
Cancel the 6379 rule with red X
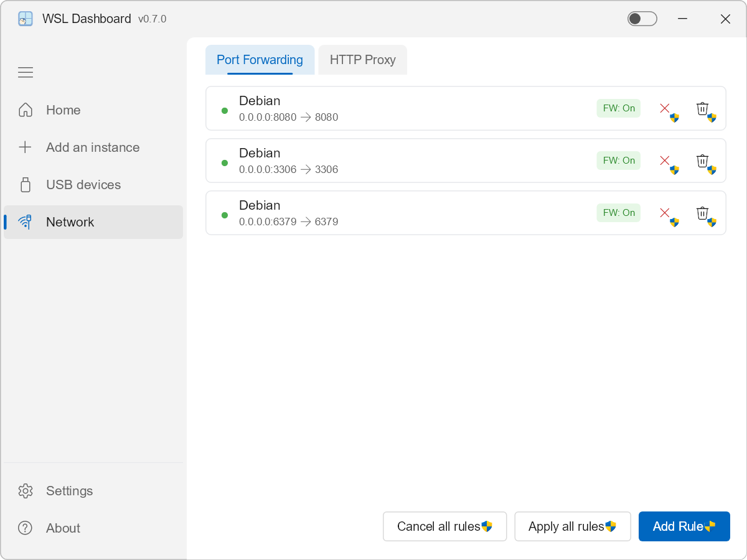(666, 212)
